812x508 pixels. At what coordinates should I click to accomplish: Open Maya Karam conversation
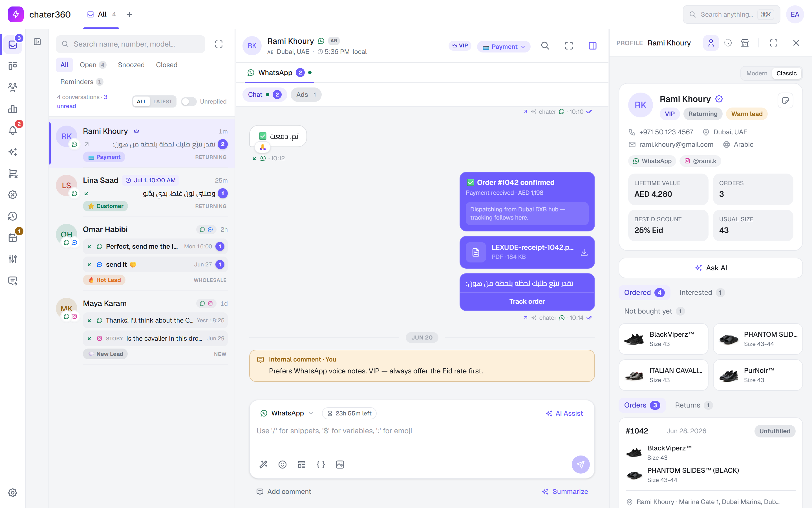pyautogui.click(x=142, y=328)
